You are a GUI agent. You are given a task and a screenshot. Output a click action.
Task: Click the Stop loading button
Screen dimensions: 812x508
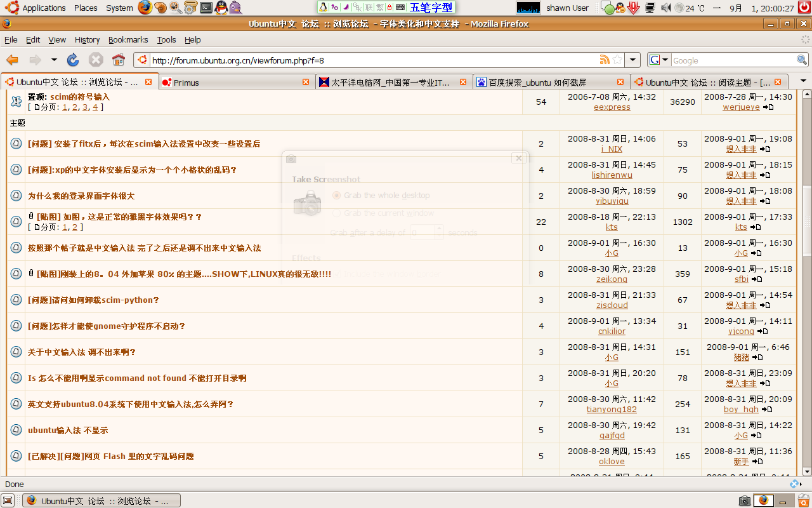coord(96,60)
